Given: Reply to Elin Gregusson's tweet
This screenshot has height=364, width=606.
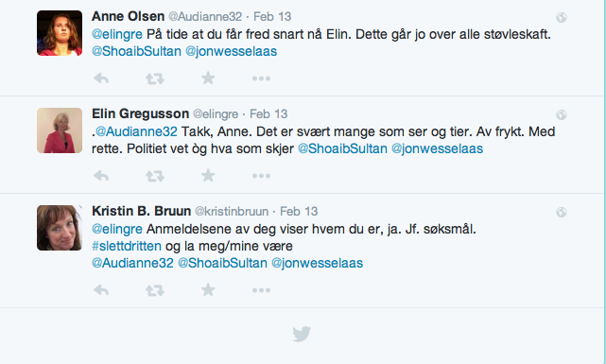Looking at the screenshot, I should click(x=101, y=176).
